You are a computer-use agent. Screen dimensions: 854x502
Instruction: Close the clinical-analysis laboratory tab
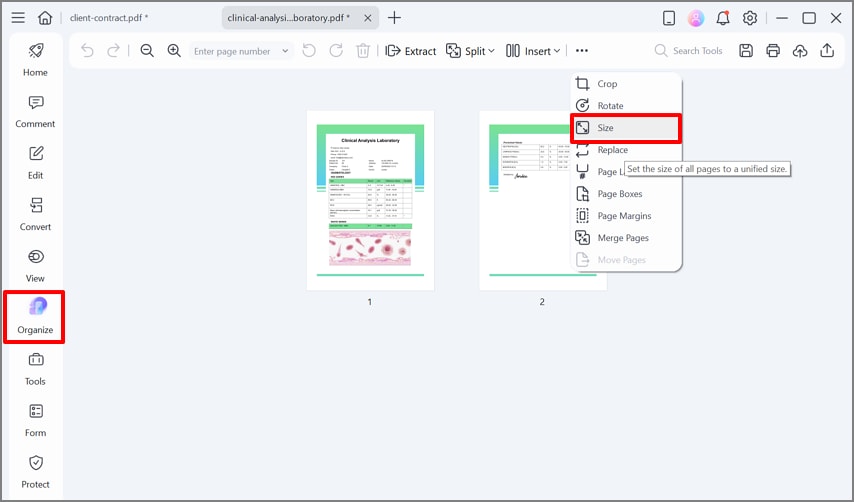tap(368, 18)
